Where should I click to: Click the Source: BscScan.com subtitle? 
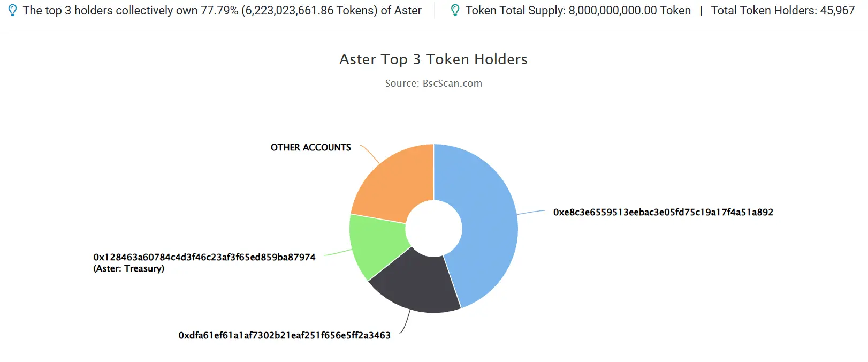coord(433,83)
